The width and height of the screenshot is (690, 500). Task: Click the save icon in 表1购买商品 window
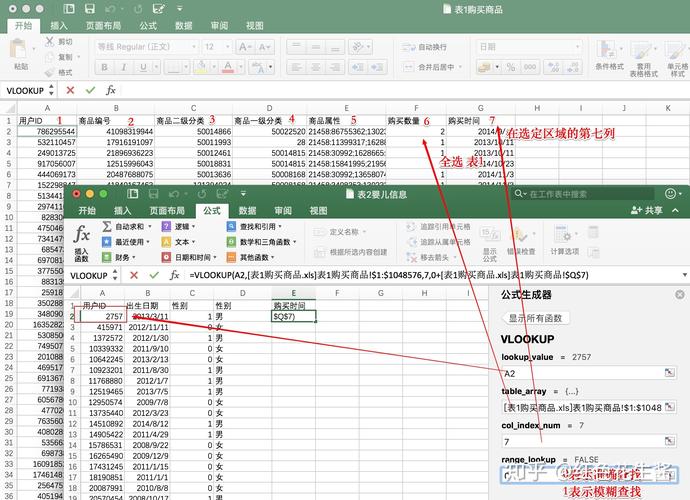pos(90,8)
